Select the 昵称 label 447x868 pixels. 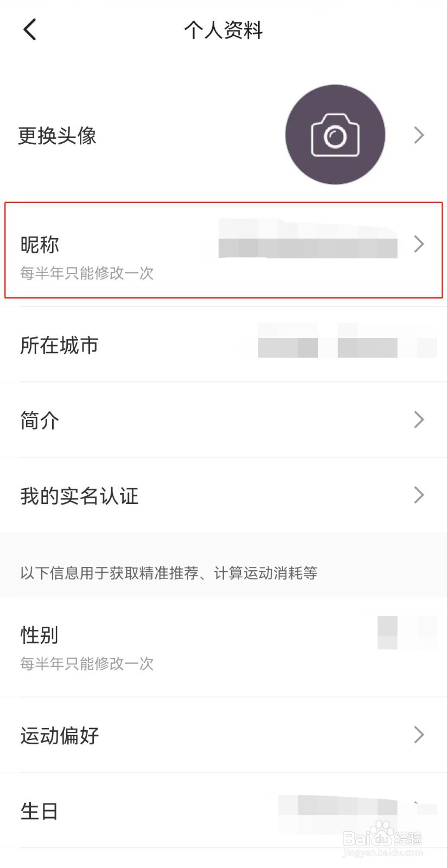tap(40, 245)
